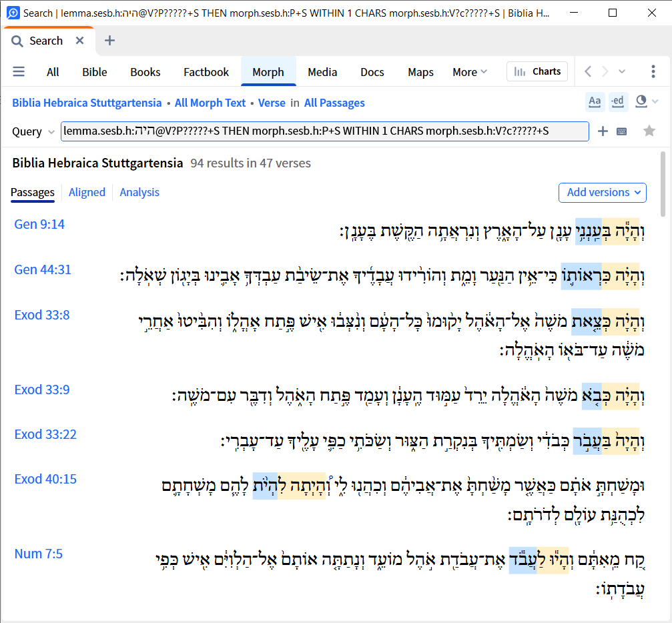Click inside the morph query input field
The height and width of the screenshot is (623, 672).
pyautogui.click(x=324, y=131)
